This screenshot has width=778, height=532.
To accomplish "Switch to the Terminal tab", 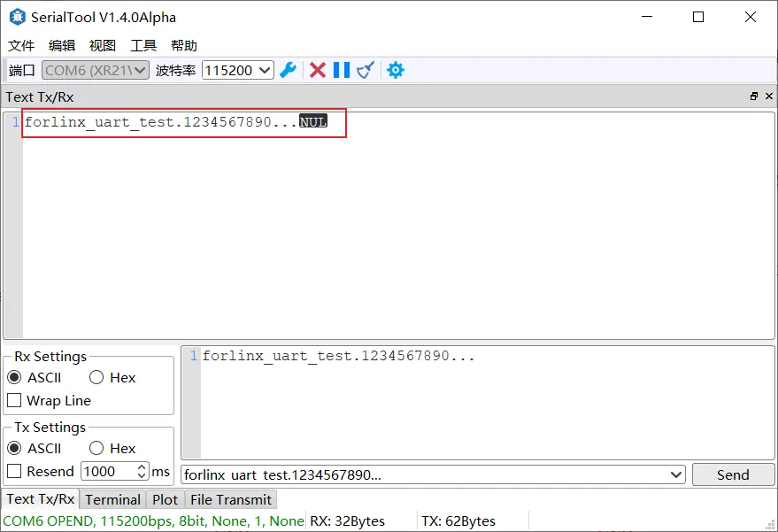I will coord(112,500).
